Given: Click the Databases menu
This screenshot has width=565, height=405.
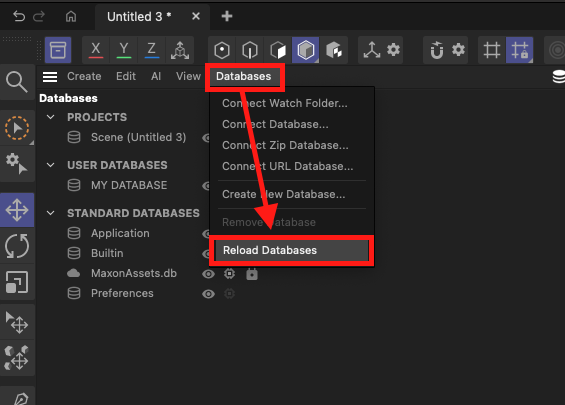Looking at the screenshot, I should pos(244,76).
